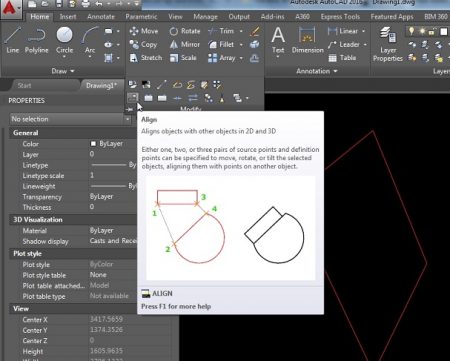Image resolution: width=450 pixels, height=361 pixels.
Task: Click the Table button
Action: 342,58
